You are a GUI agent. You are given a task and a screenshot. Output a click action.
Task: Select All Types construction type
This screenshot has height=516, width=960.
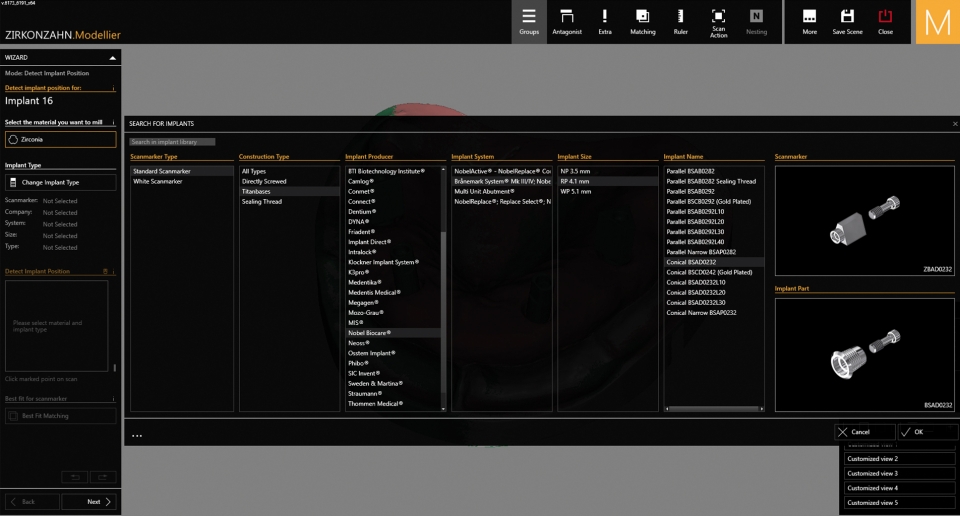click(289, 171)
